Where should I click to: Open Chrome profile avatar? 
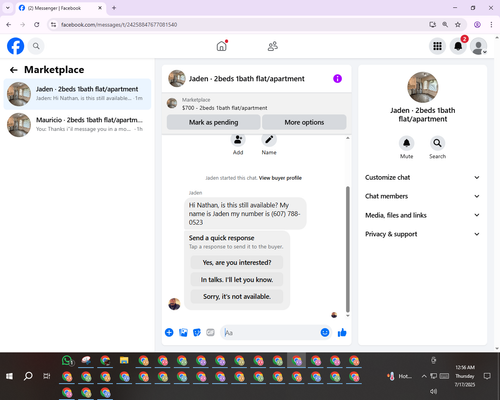click(x=477, y=25)
